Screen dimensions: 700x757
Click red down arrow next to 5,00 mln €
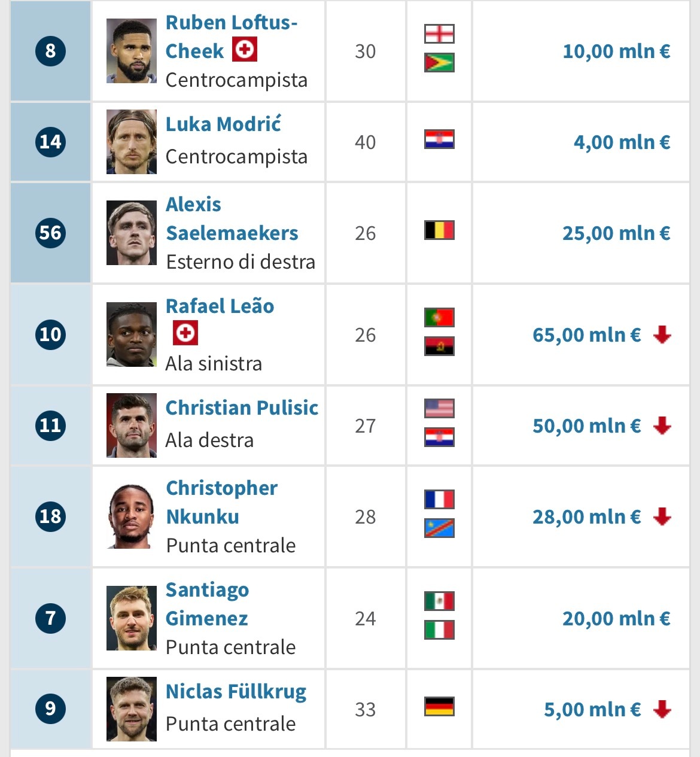pyautogui.click(x=662, y=709)
